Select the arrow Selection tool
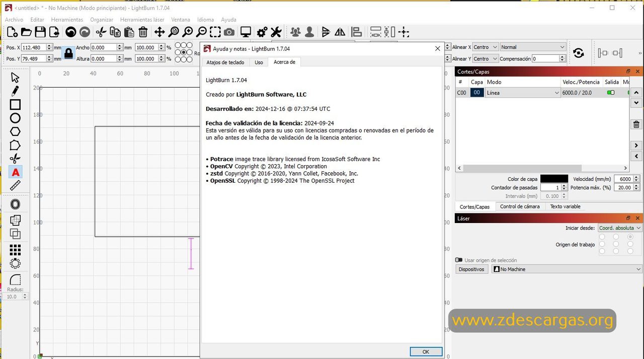644x359 pixels. [15, 78]
